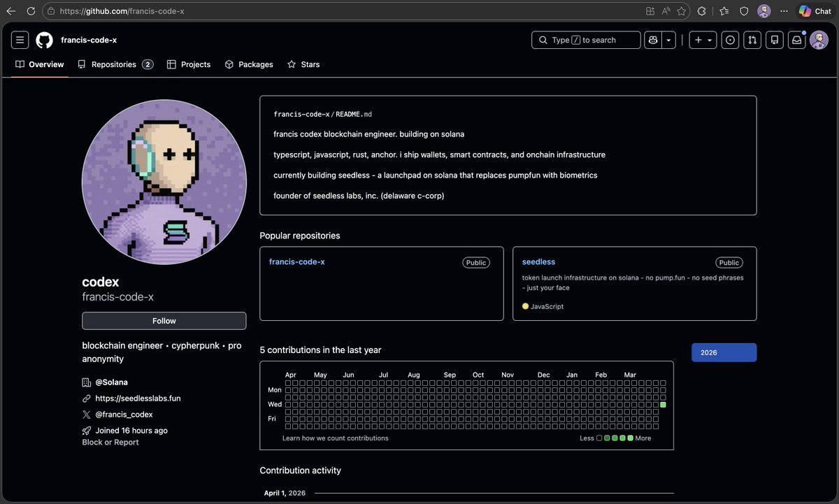
Task: Open the GitHub user avatar menu
Action: coord(819,40)
